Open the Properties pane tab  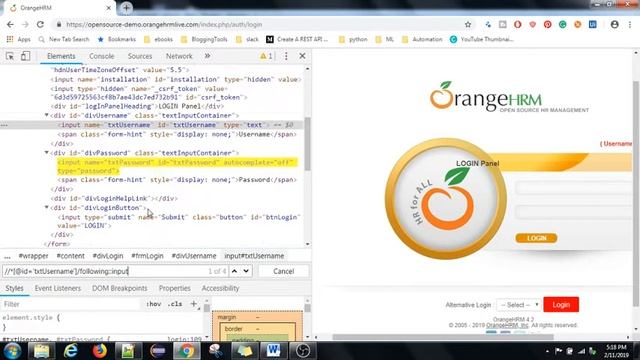pos(175,288)
